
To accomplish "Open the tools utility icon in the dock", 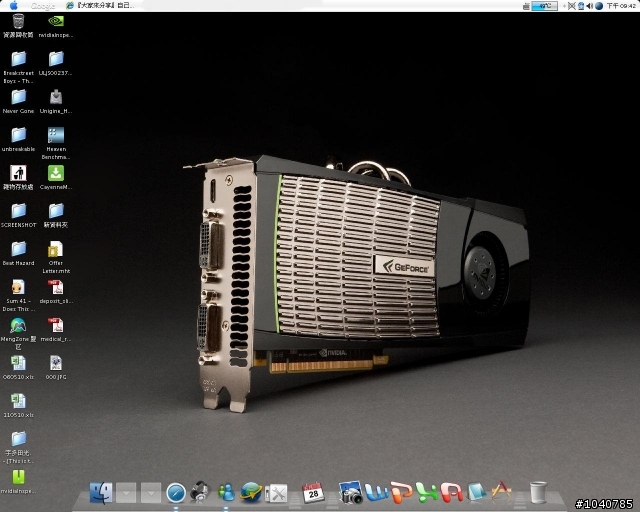I will coord(276,494).
